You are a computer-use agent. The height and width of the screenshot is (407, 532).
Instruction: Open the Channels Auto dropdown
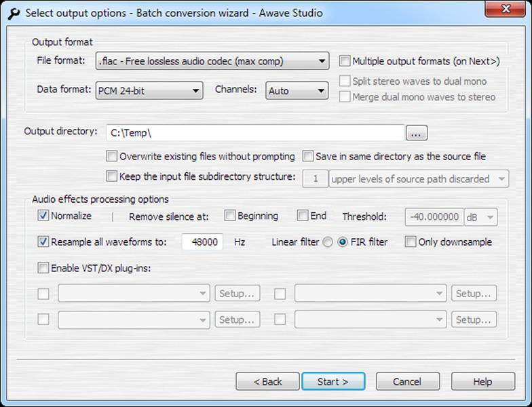[x=297, y=91]
